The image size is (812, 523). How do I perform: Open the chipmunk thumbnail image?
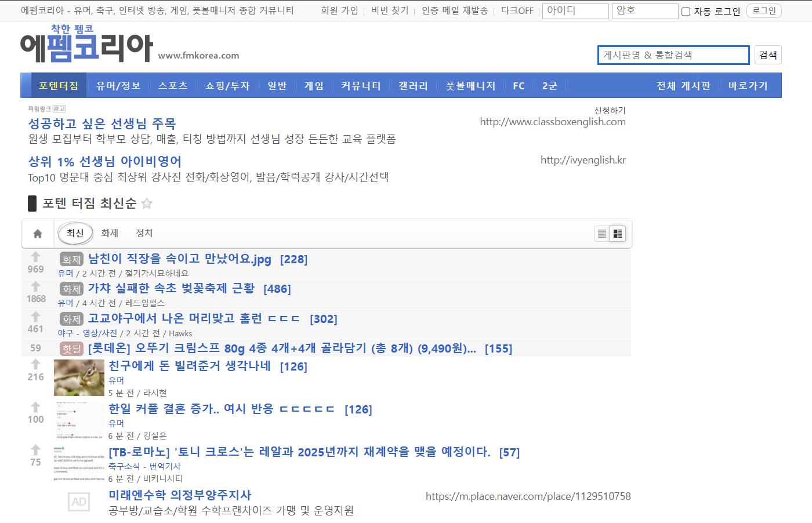pyautogui.click(x=79, y=377)
